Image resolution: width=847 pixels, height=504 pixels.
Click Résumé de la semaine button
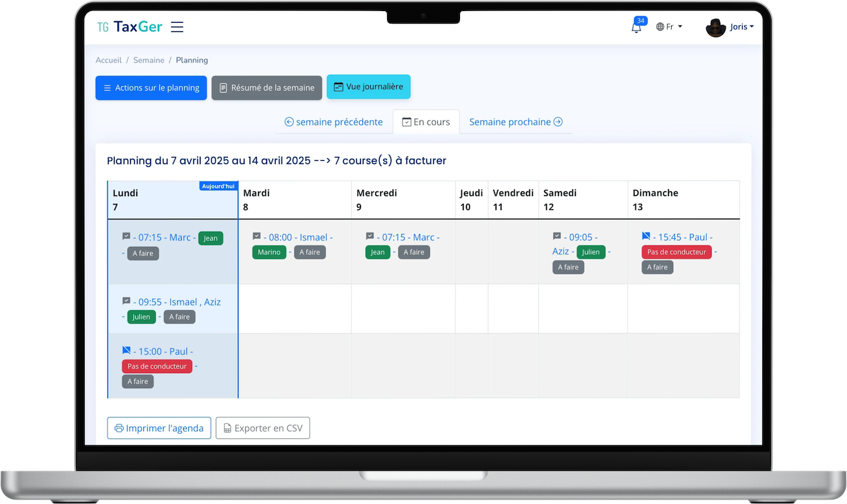tap(267, 88)
